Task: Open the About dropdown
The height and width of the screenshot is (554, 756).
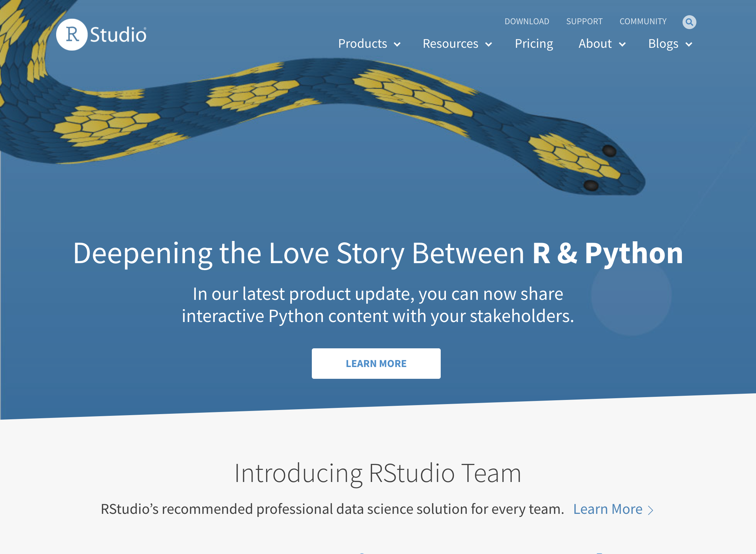Action: tap(595, 44)
